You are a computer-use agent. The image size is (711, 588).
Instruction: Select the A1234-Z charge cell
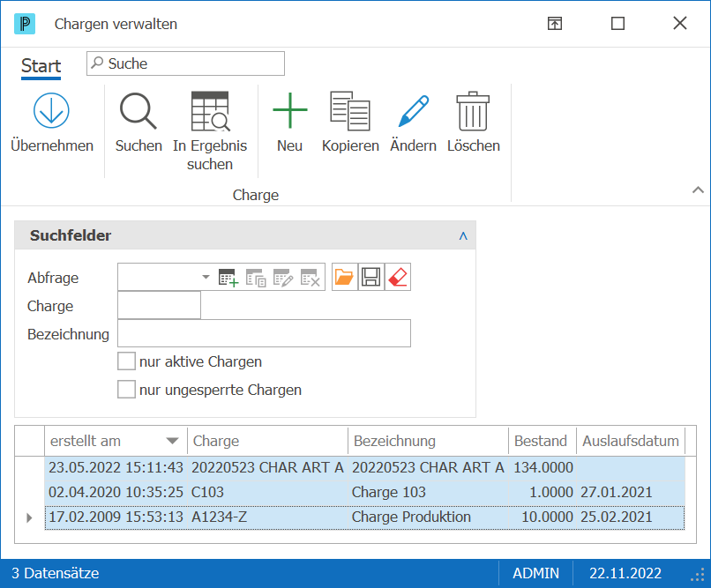pyautogui.click(x=267, y=517)
